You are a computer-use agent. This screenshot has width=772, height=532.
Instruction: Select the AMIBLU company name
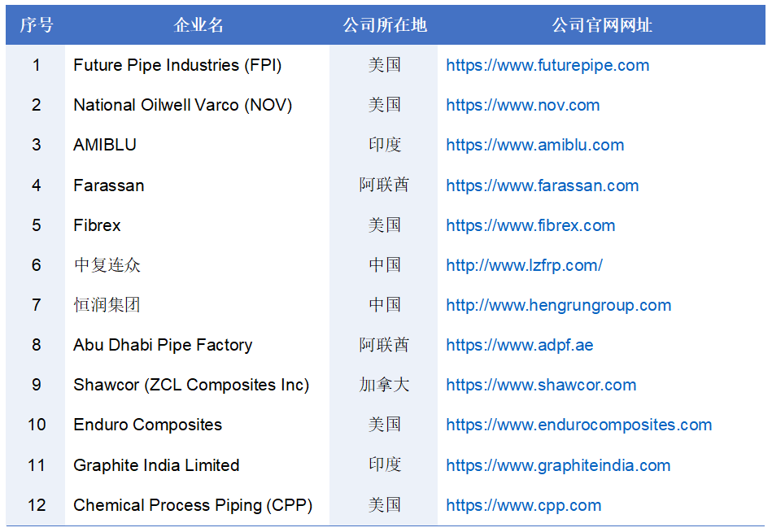coord(105,145)
